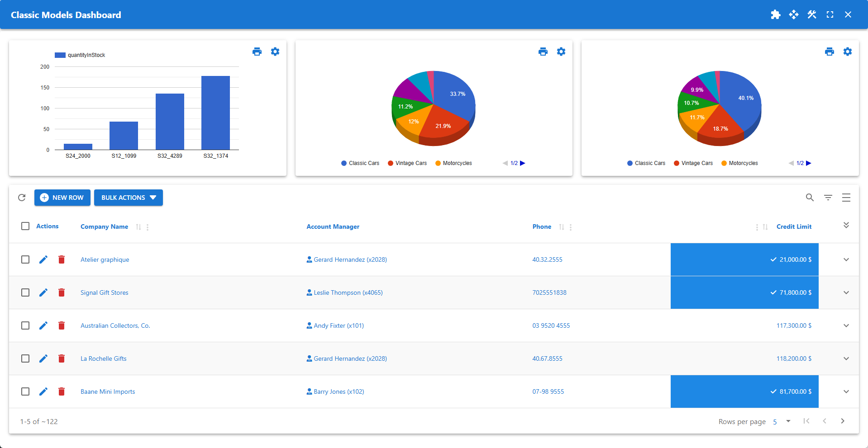This screenshot has width=868, height=448.
Task: Open the Gerard Hernandez account manager link
Action: [350, 259]
